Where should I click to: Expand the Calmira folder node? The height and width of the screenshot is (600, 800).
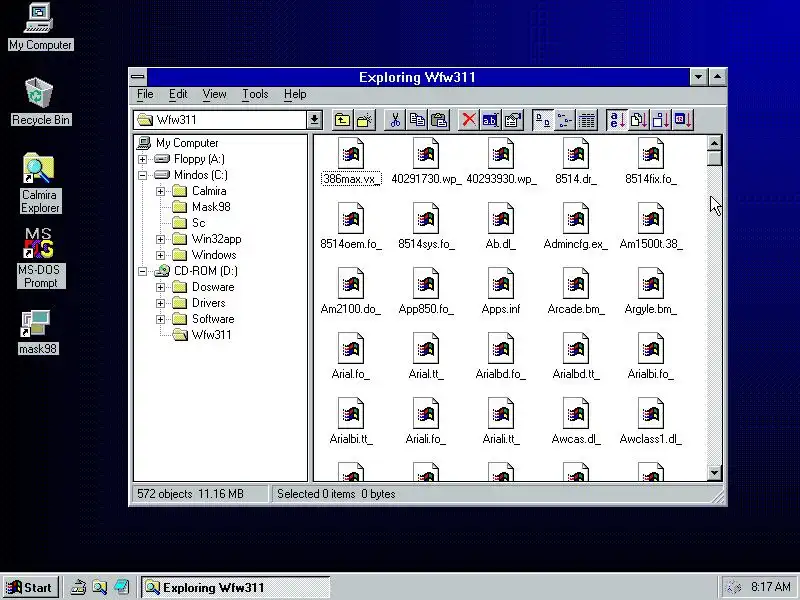160,191
